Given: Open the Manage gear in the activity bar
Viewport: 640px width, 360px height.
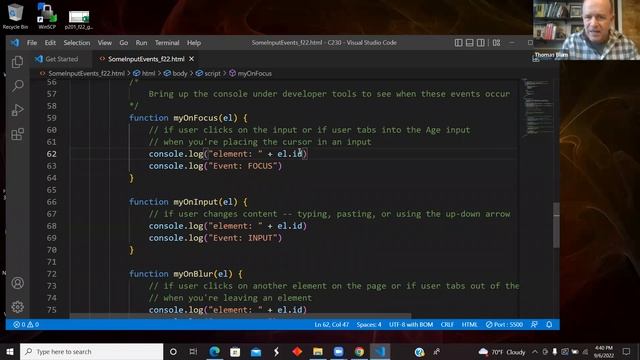Looking at the screenshot, I should point(17,307).
